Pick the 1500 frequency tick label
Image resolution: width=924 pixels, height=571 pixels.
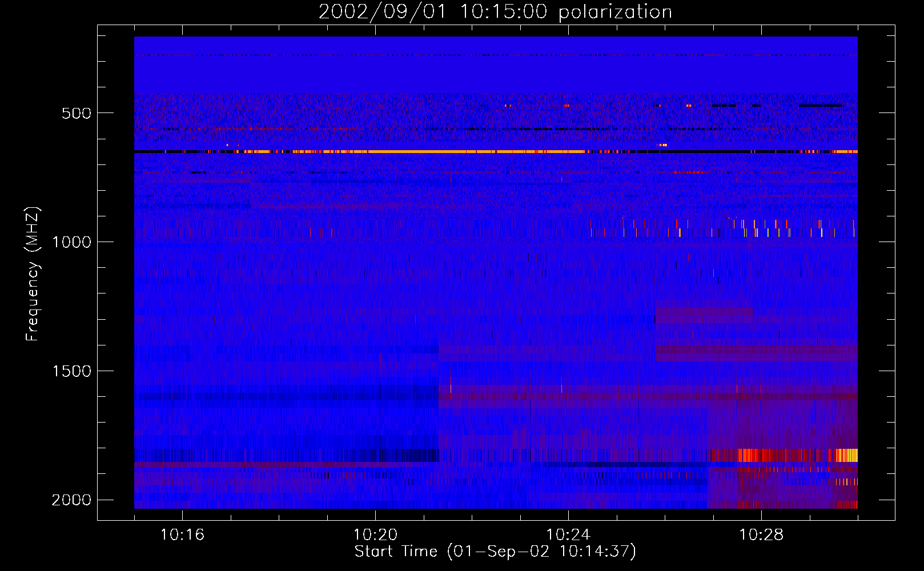point(71,371)
